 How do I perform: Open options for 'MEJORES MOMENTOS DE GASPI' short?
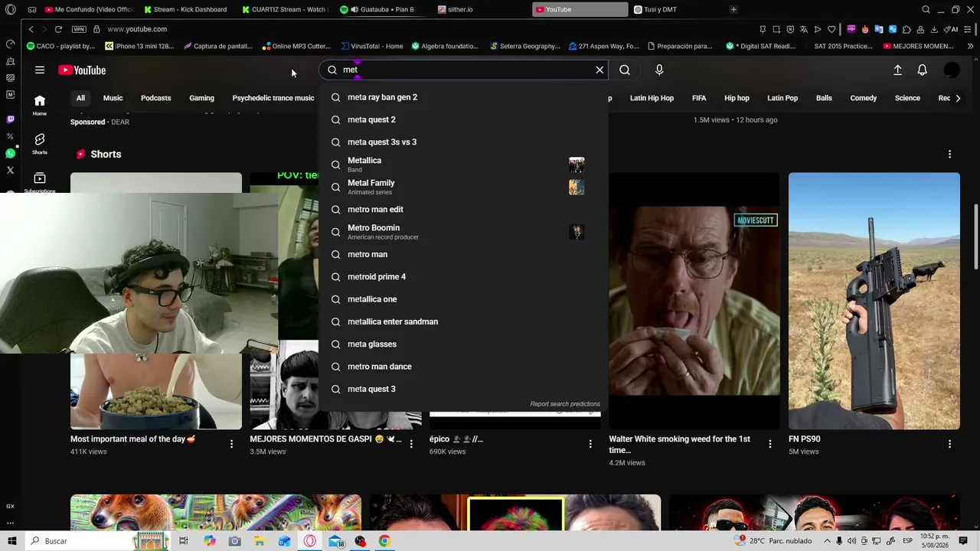pos(411,444)
